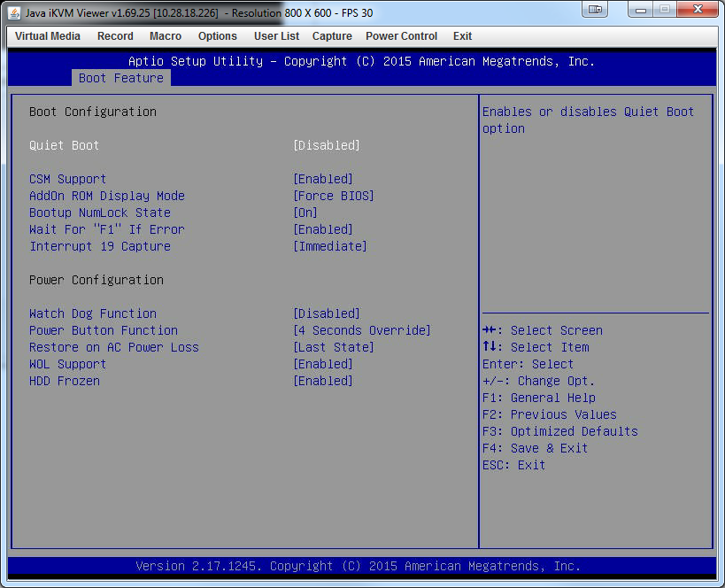Screen dimensions: 725x588
Task: Open the Power Control menu
Action: tap(401, 36)
